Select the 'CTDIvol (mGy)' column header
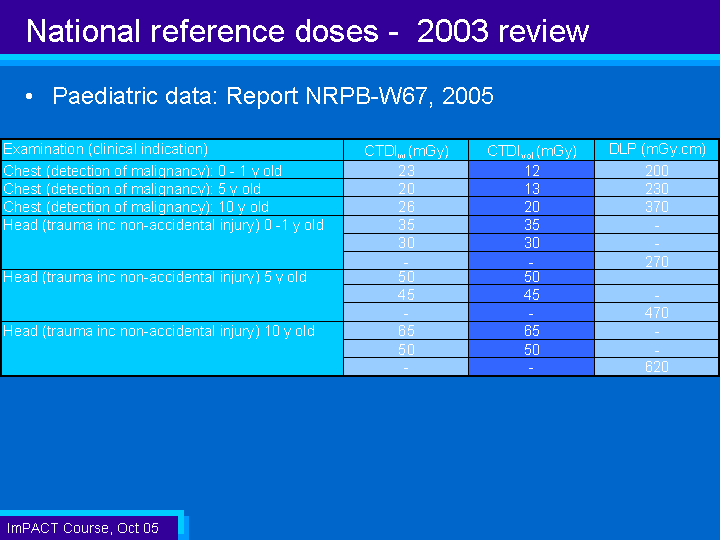The image size is (720, 540). [x=532, y=151]
